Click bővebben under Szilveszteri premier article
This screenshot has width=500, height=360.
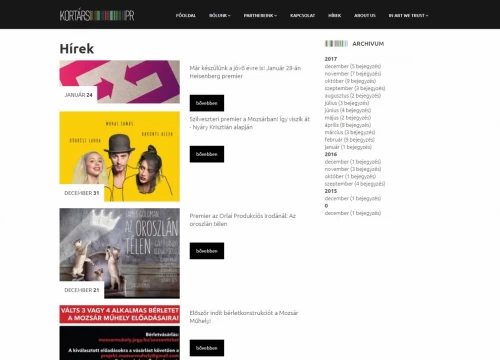pos(207,154)
